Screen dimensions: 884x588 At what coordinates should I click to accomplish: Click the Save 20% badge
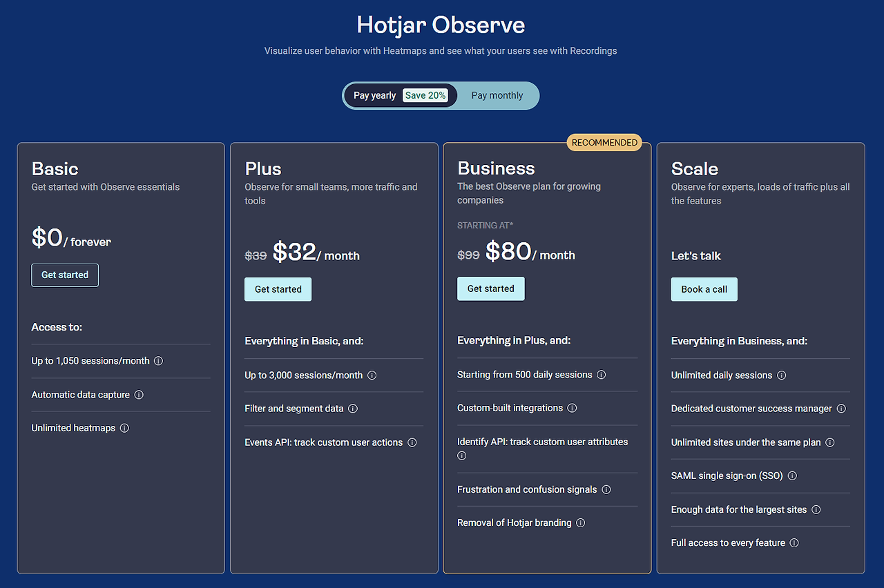425,95
